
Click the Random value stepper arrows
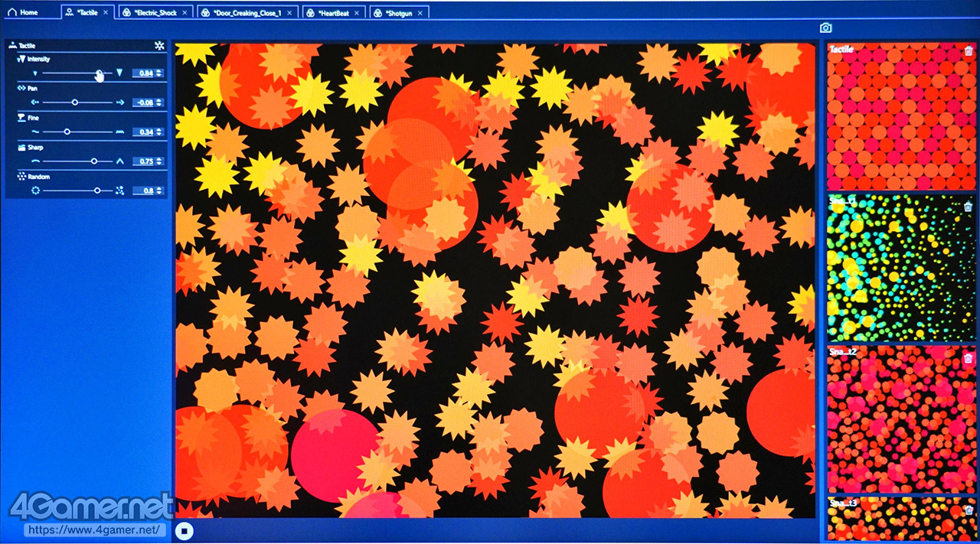[159, 191]
